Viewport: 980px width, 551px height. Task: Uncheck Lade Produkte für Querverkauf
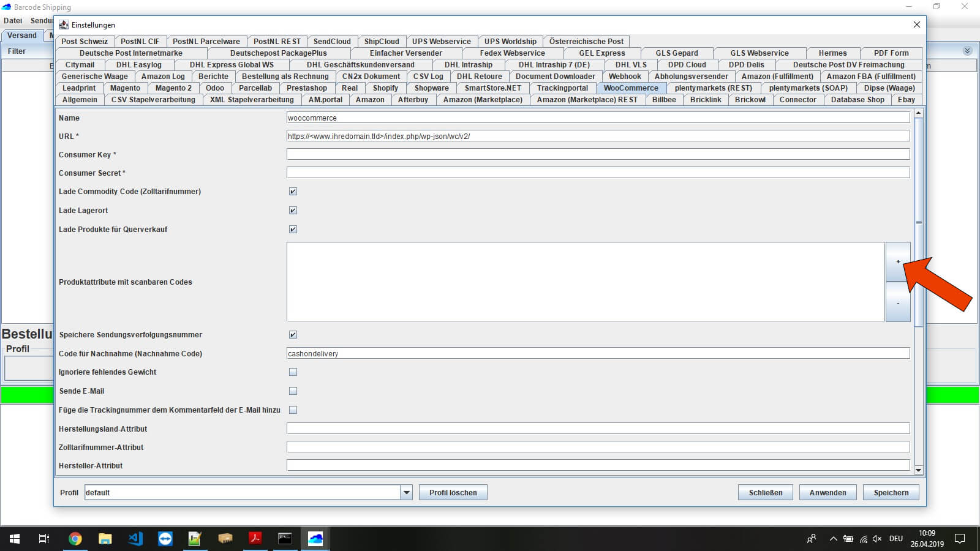293,230
